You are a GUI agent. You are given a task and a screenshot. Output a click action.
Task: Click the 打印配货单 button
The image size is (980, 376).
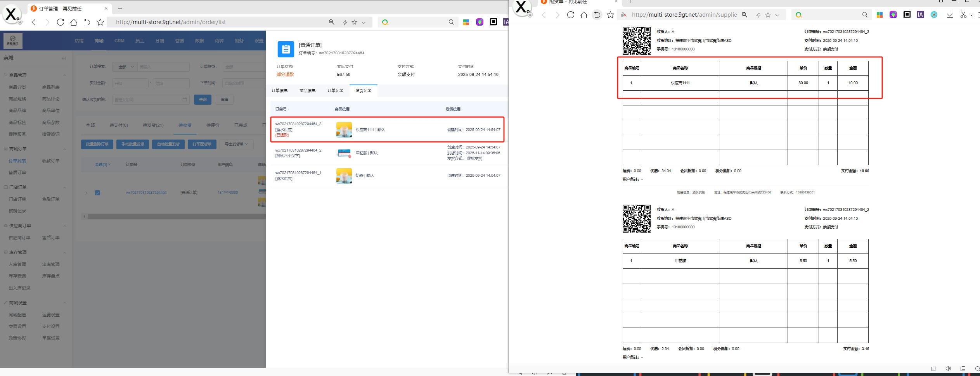(202, 144)
